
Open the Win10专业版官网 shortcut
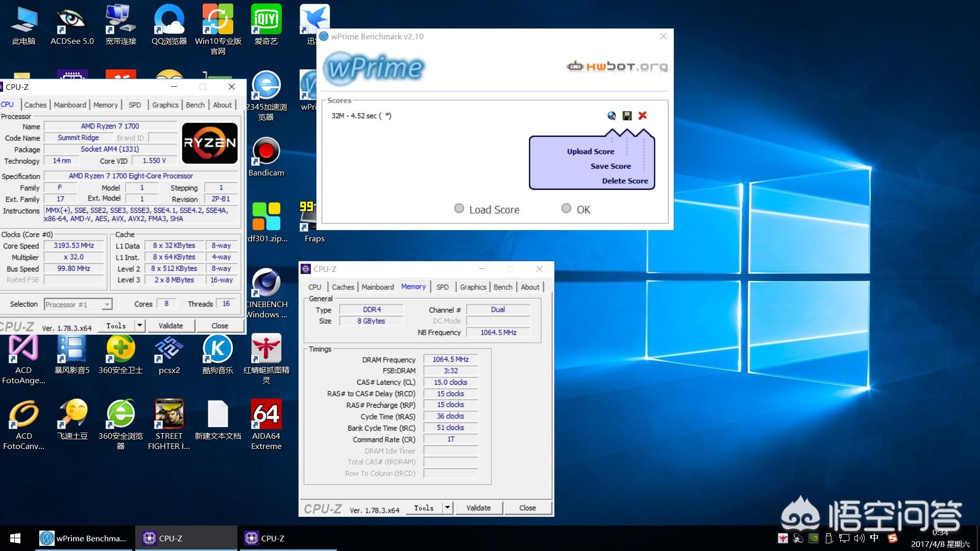point(218,29)
